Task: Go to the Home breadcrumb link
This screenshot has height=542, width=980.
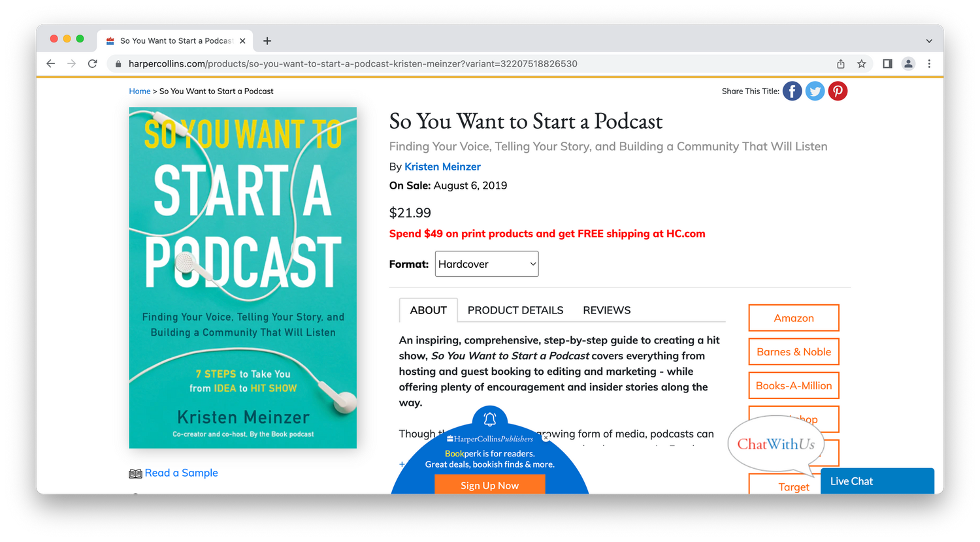Action: 140,91
